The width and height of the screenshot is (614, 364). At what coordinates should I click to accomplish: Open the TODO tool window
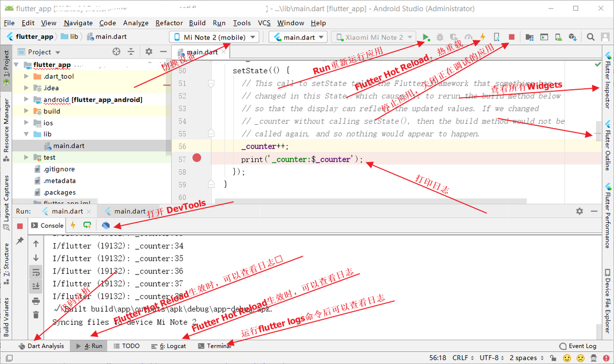tap(127, 346)
